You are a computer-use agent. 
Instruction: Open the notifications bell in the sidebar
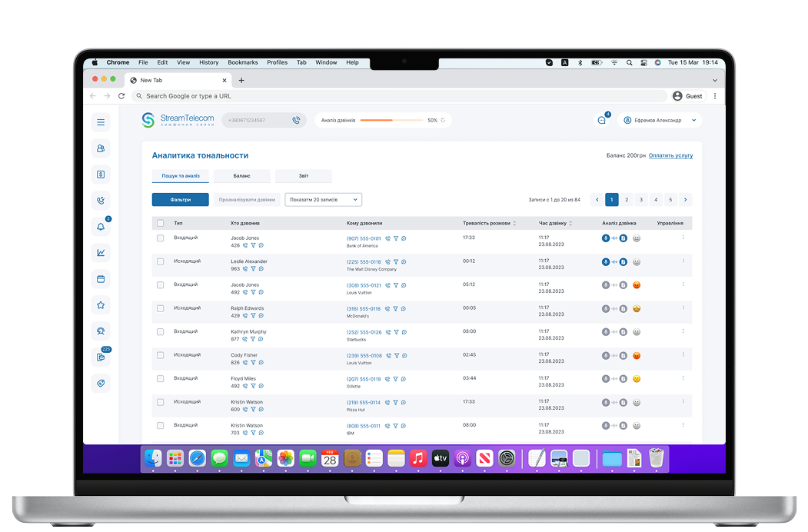[101, 227]
